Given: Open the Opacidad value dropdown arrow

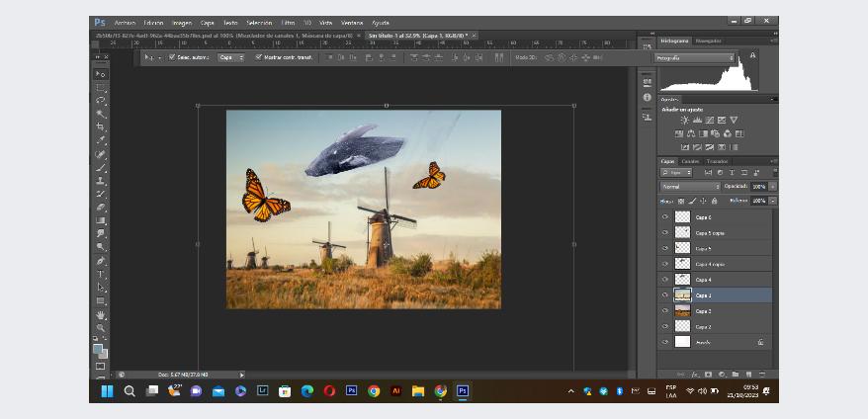Looking at the screenshot, I should [x=772, y=186].
